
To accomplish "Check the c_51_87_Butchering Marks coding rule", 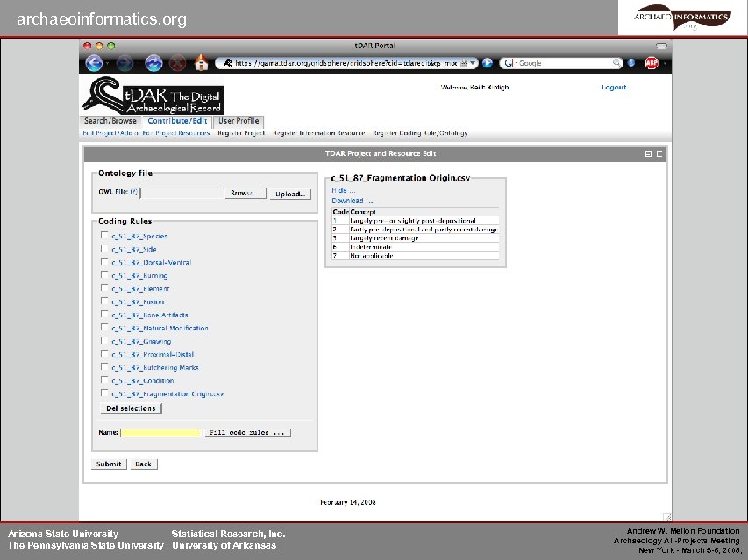I will (104, 367).
